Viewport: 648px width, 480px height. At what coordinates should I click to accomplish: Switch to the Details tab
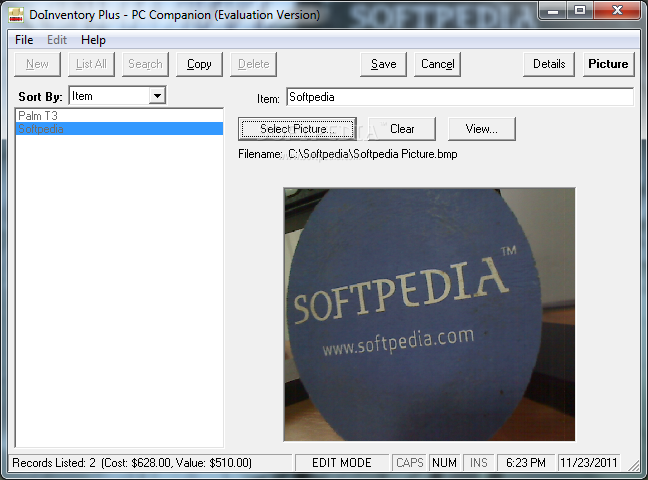coord(549,64)
